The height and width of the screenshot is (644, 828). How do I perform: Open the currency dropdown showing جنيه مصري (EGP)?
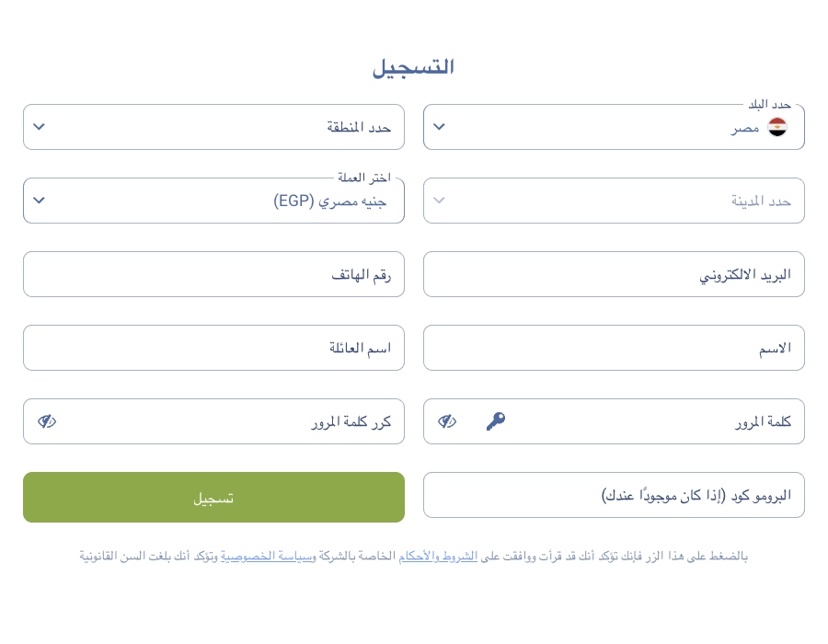tap(213, 201)
